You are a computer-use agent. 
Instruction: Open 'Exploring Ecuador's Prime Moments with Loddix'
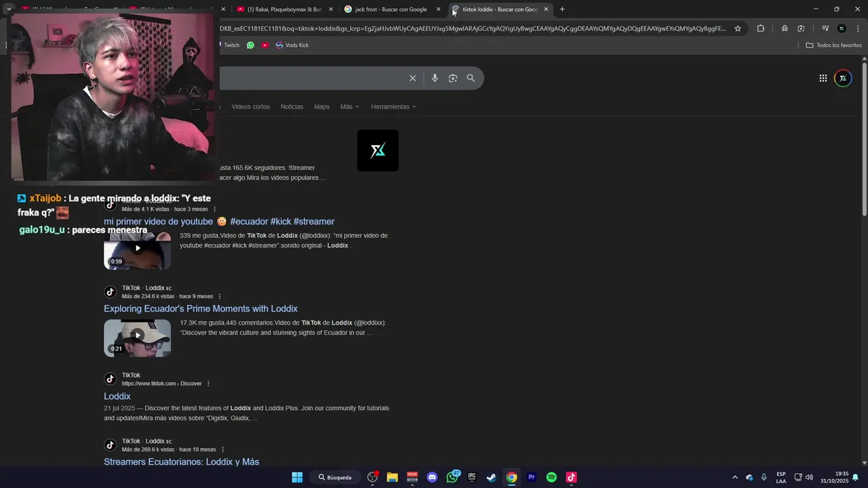click(x=201, y=309)
